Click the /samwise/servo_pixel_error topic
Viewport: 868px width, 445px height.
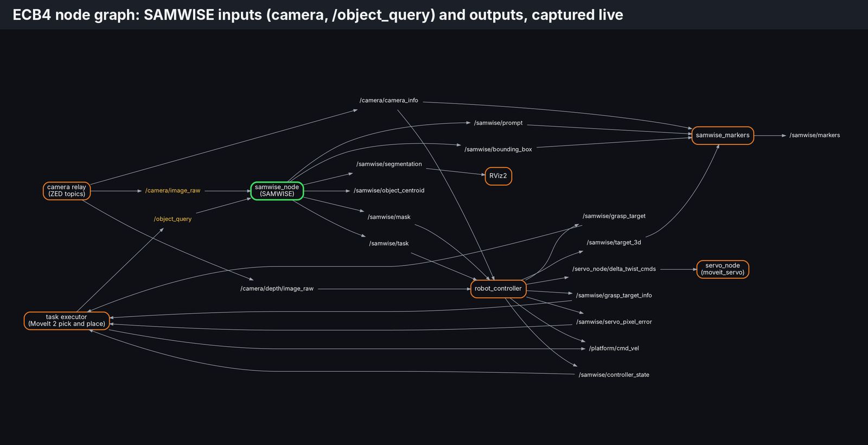(x=614, y=322)
